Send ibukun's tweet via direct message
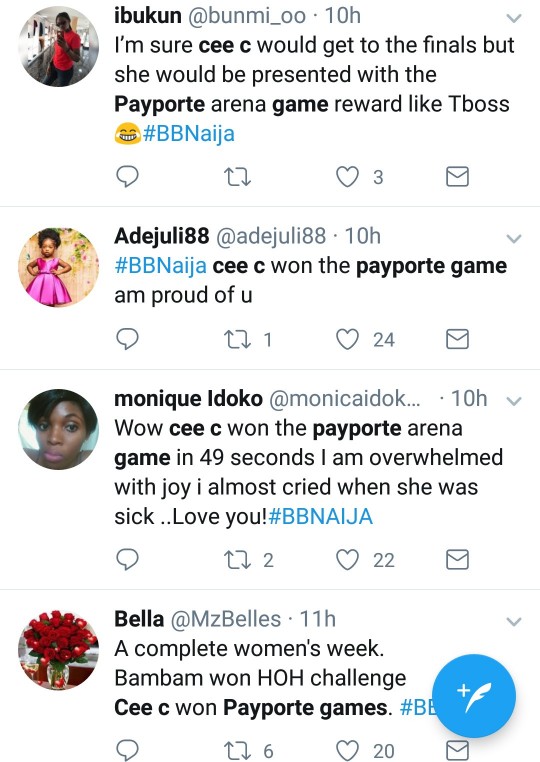 pyautogui.click(x=457, y=176)
